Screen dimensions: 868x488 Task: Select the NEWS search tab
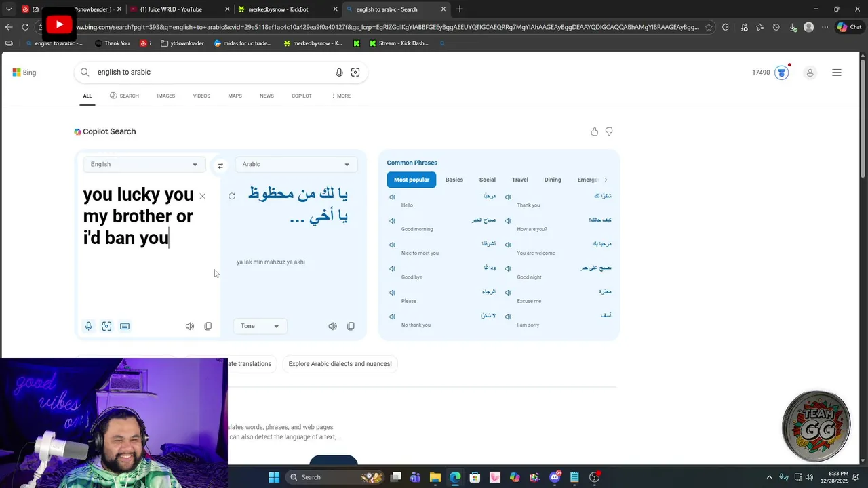[267, 96]
